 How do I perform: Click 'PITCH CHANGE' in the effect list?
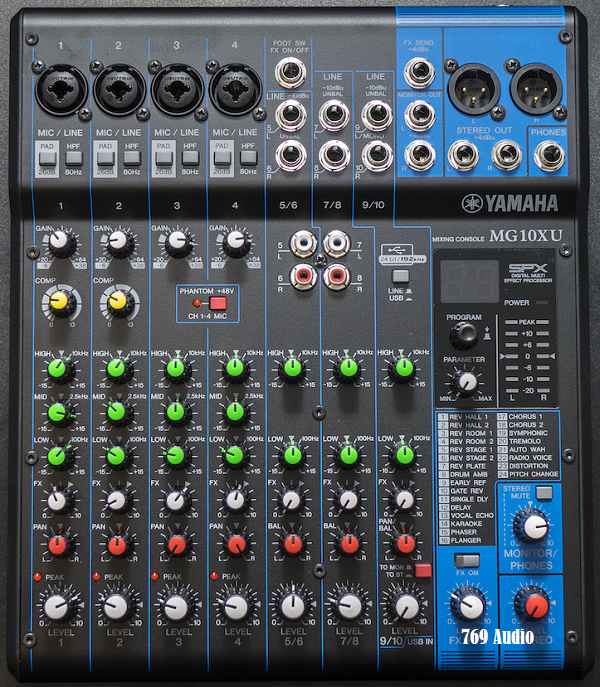pos(534,474)
